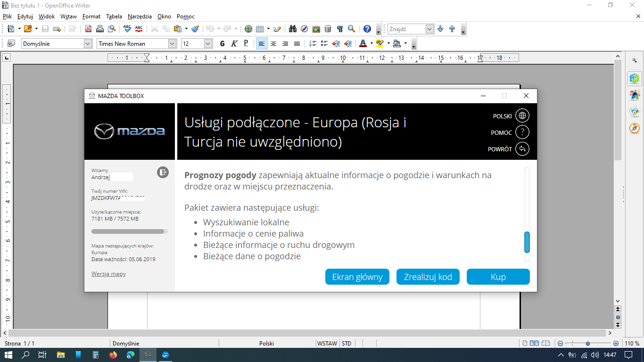Image resolution: width=644 pixels, height=362 pixels.
Task: Click the Znajdź search input field
Action: [x=406, y=29]
